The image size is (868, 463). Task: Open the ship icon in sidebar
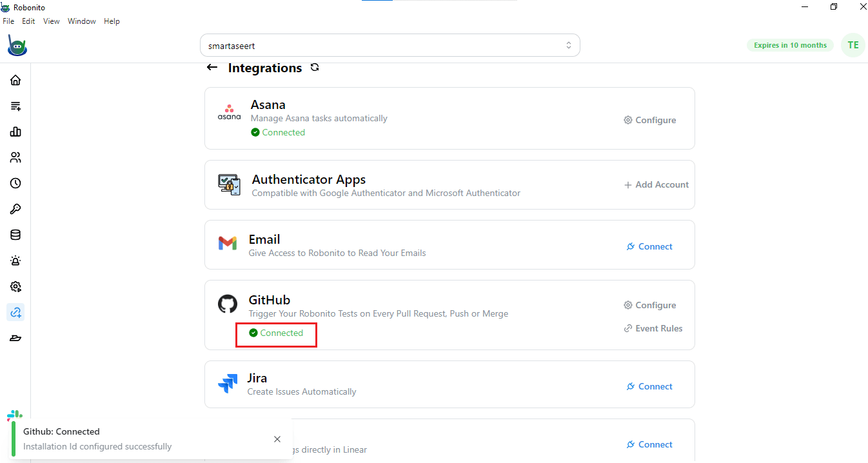pos(15,338)
